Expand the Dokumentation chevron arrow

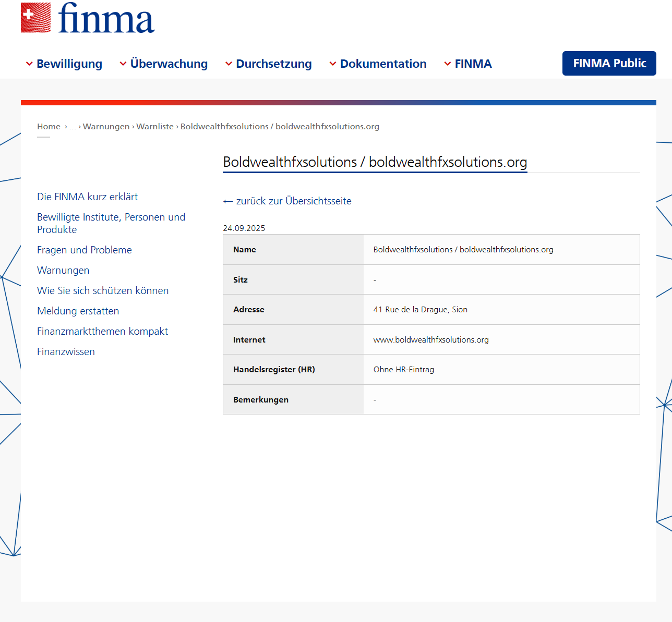[333, 64]
